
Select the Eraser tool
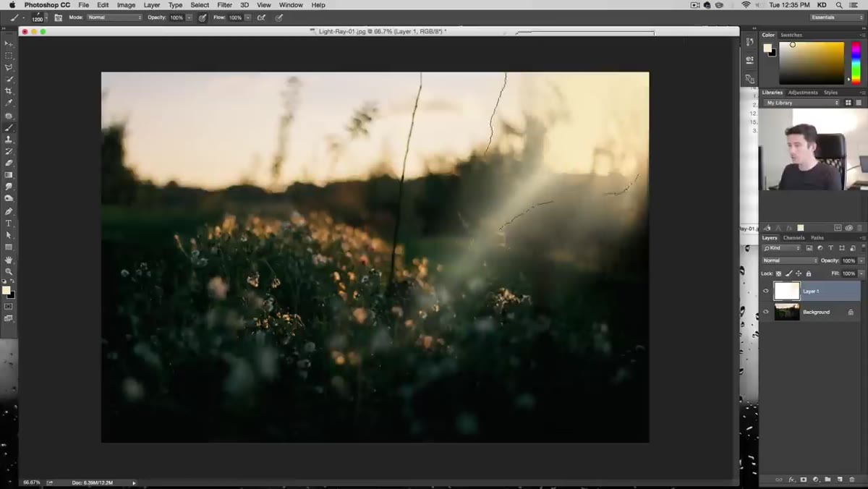tap(9, 163)
